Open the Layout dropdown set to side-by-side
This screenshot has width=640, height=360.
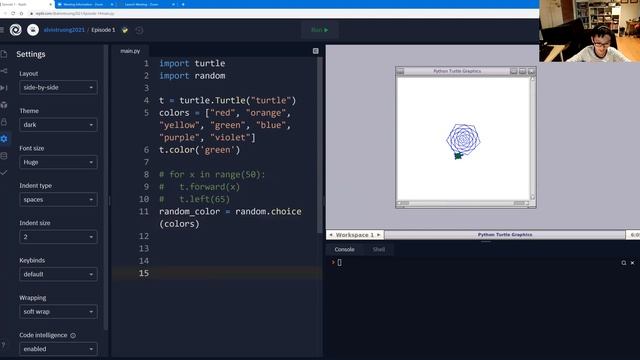[58, 87]
